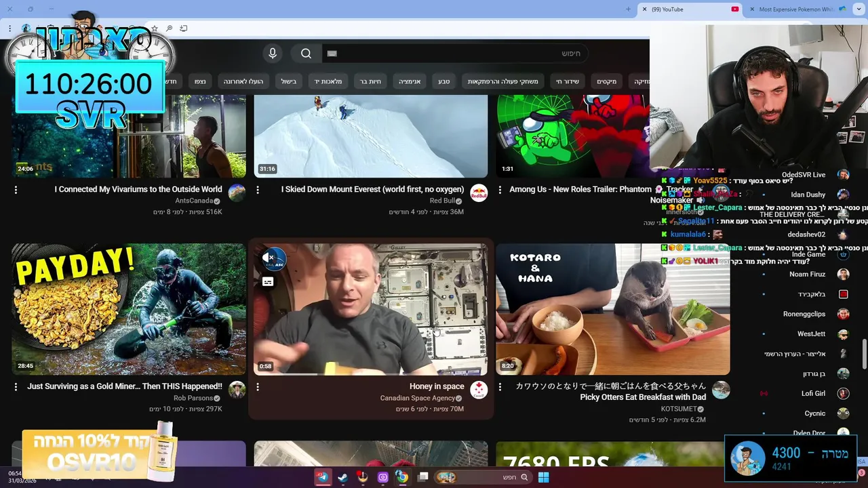Open the Mount Everest skiing thumbnail
This screenshot has width=868, height=488.
(x=371, y=136)
